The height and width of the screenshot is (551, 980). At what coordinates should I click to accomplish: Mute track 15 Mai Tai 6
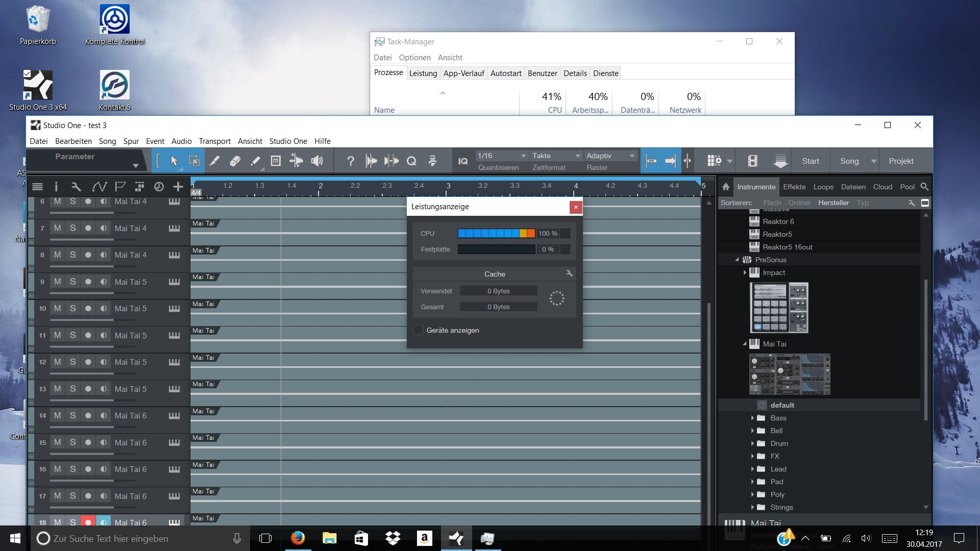pos(58,442)
